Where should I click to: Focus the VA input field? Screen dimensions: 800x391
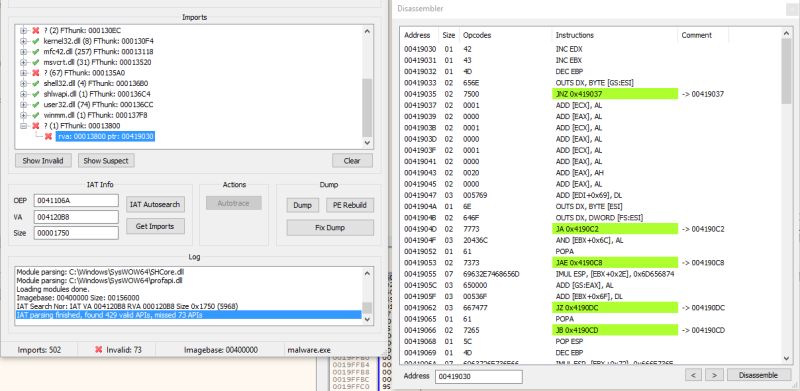76,217
